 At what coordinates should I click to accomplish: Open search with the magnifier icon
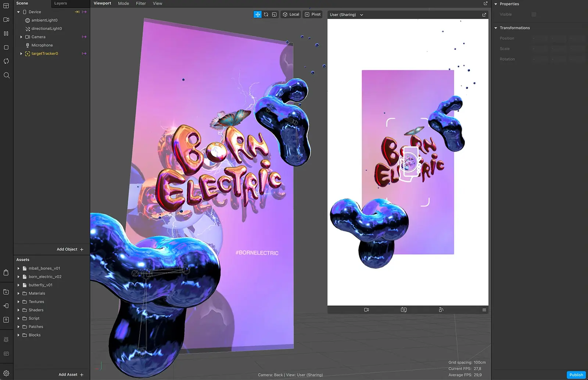tap(6, 75)
